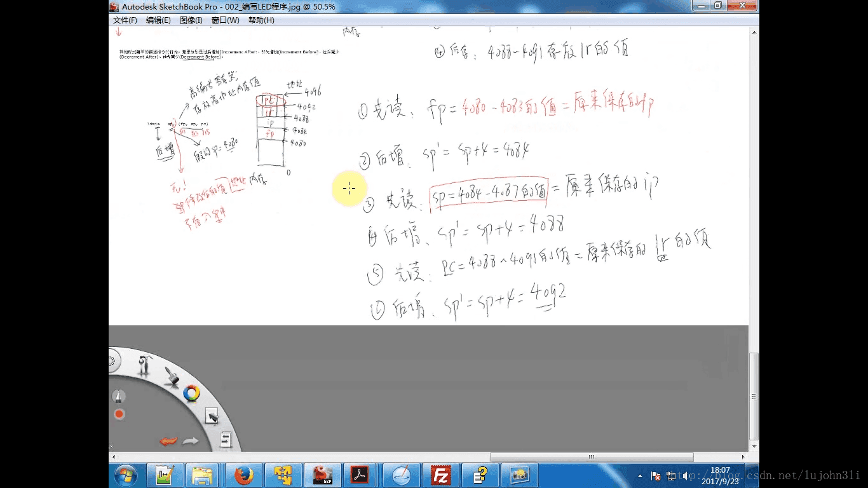The image size is (868, 488).
Task: Open the 文件(F) menu
Action: click(x=125, y=20)
